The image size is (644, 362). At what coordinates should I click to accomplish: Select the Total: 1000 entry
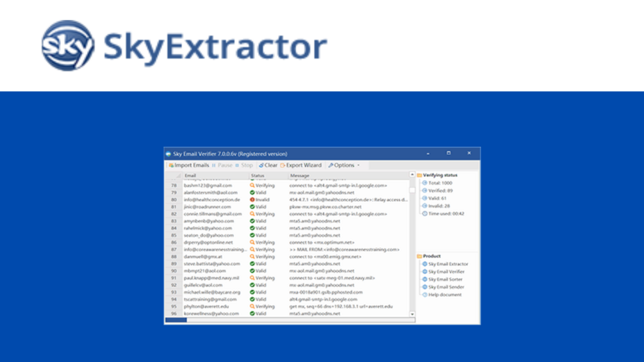click(x=440, y=183)
